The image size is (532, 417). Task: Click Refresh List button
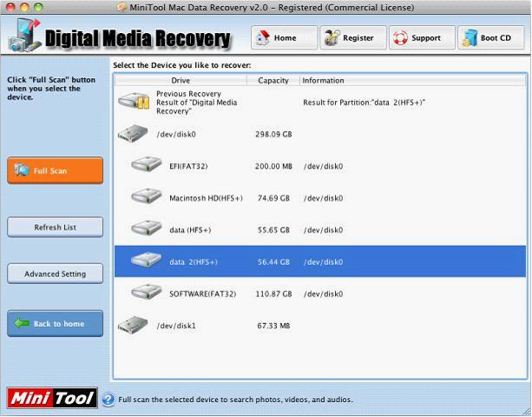(x=55, y=227)
